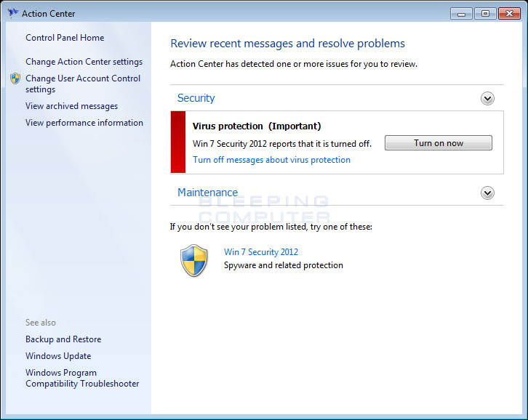View archived messages
Viewport: 528px width, 420px height.
[x=71, y=106]
